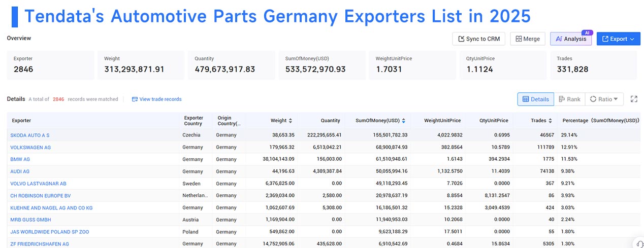Select Austria in the MRB GUSS row
The width and height of the screenshot is (644, 248).
coord(190,220)
